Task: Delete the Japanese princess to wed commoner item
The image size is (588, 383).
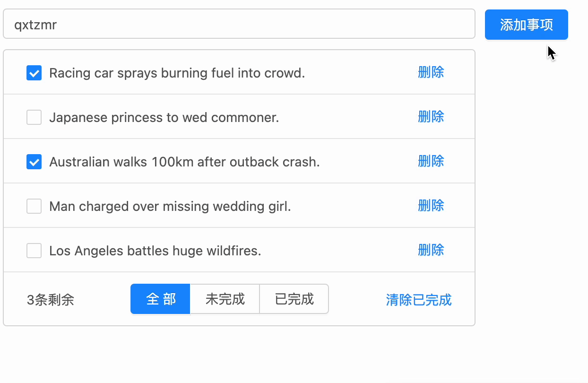Action: click(x=431, y=117)
